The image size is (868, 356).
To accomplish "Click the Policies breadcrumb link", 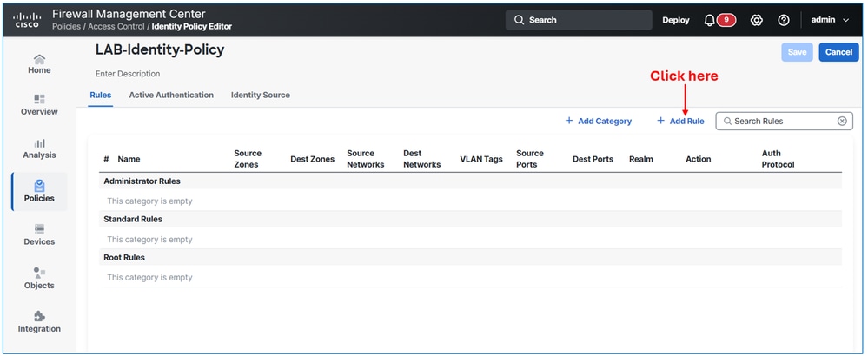I will (x=66, y=27).
